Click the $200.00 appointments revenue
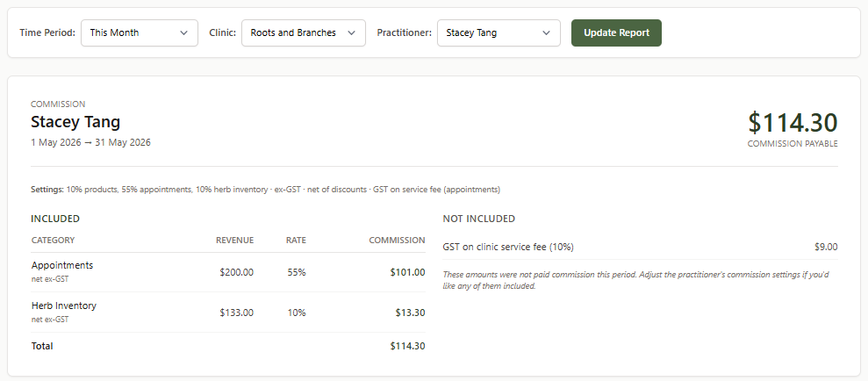 coord(236,272)
